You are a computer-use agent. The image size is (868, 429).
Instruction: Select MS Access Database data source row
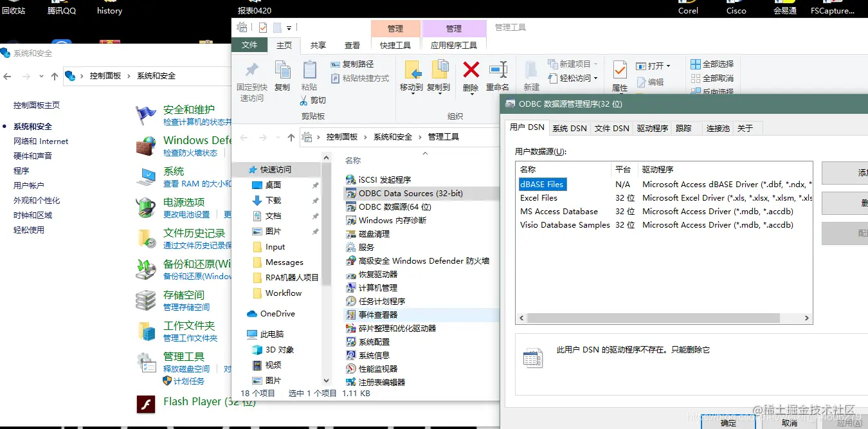664,211
